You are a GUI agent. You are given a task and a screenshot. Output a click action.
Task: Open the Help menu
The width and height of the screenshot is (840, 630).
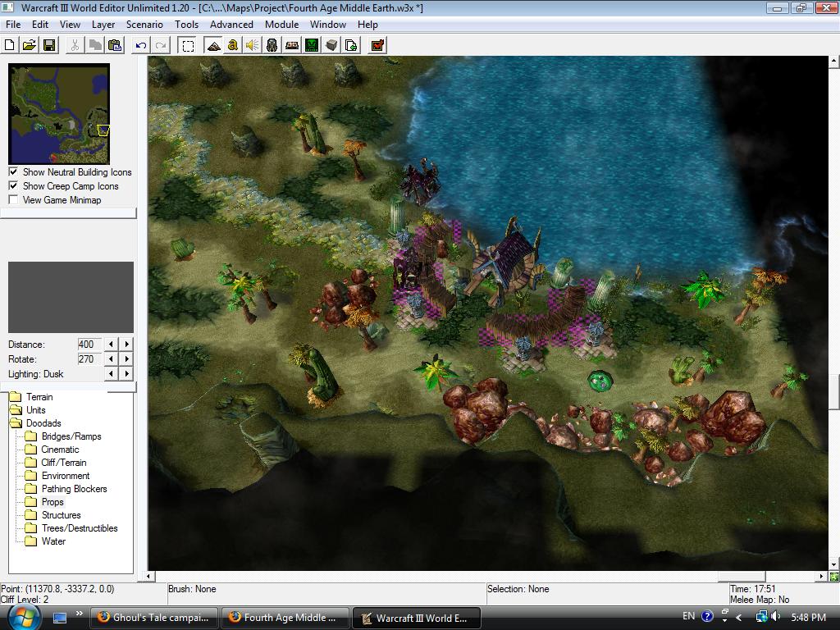click(367, 25)
